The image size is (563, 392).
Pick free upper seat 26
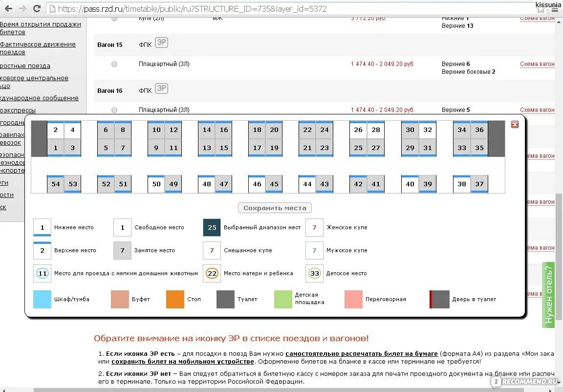[358, 130]
